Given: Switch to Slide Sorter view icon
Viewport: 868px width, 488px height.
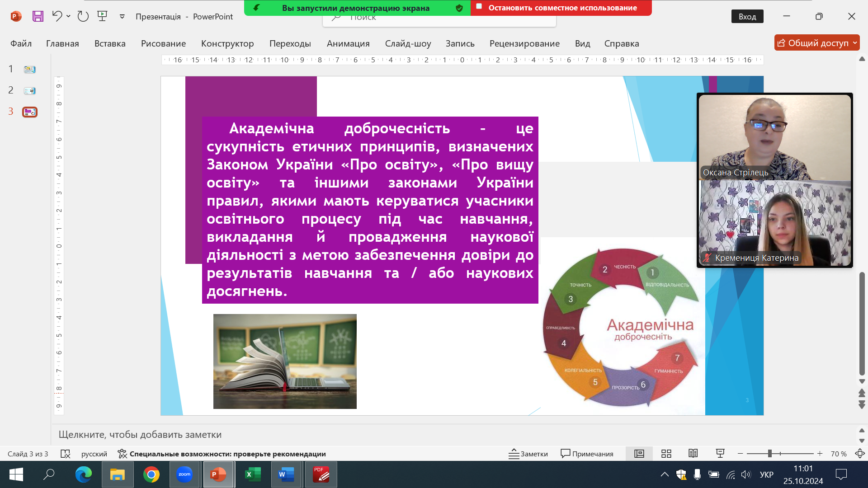Looking at the screenshot, I should pyautogui.click(x=666, y=454).
